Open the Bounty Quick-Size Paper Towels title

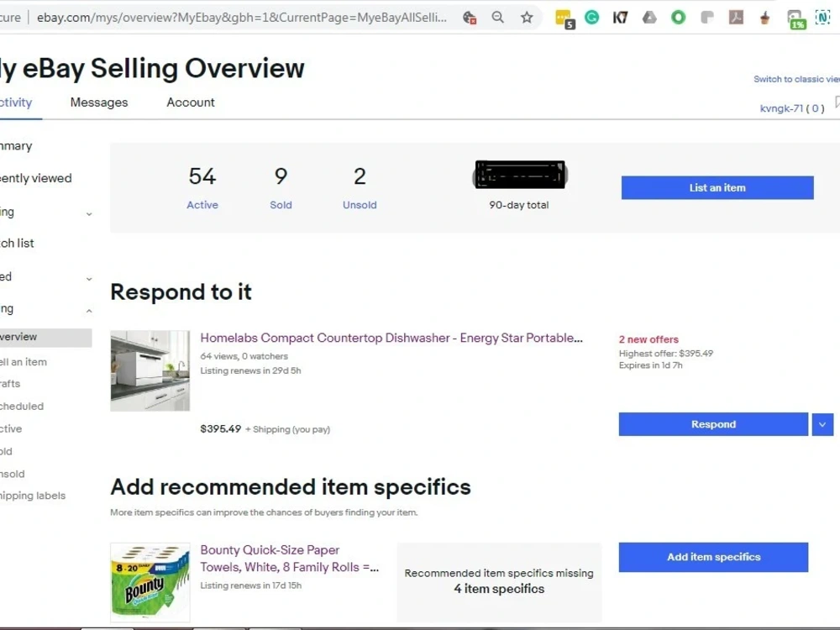289,559
